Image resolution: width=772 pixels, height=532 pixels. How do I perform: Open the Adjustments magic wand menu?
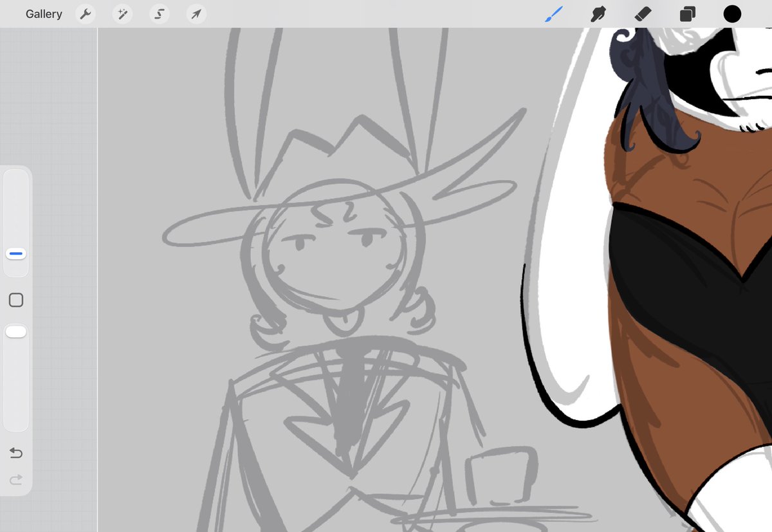point(122,14)
